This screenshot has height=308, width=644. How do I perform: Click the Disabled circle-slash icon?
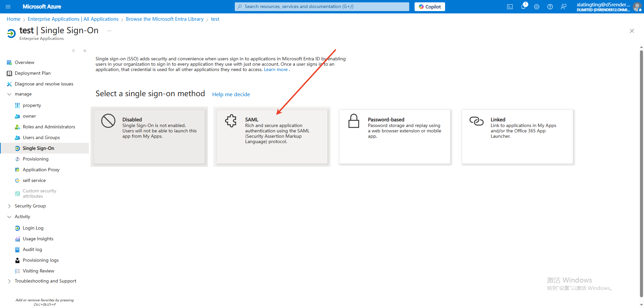[108, 121]
